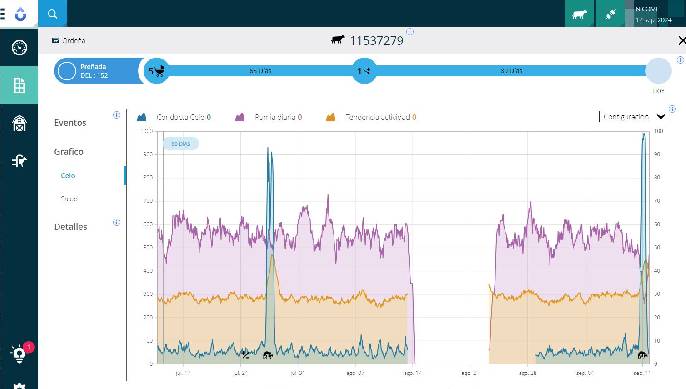This screenshot has width=686, height=389.
Task: Open the hamburger menu icon
Action: 3,14
